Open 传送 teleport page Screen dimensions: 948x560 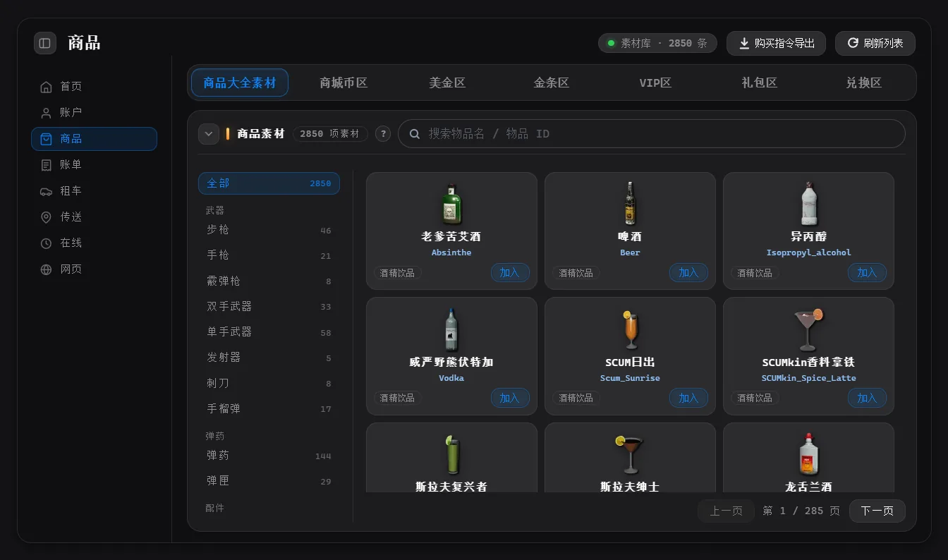click(94, 217)
